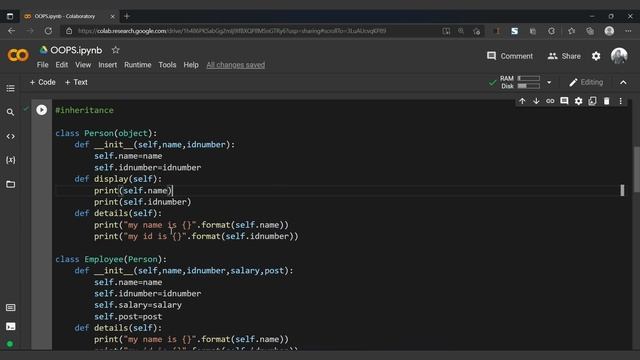The image size is (640, 360).
Task: Click the self.salary=salary line
Action: pyautogui.click(x=138, y=305)
